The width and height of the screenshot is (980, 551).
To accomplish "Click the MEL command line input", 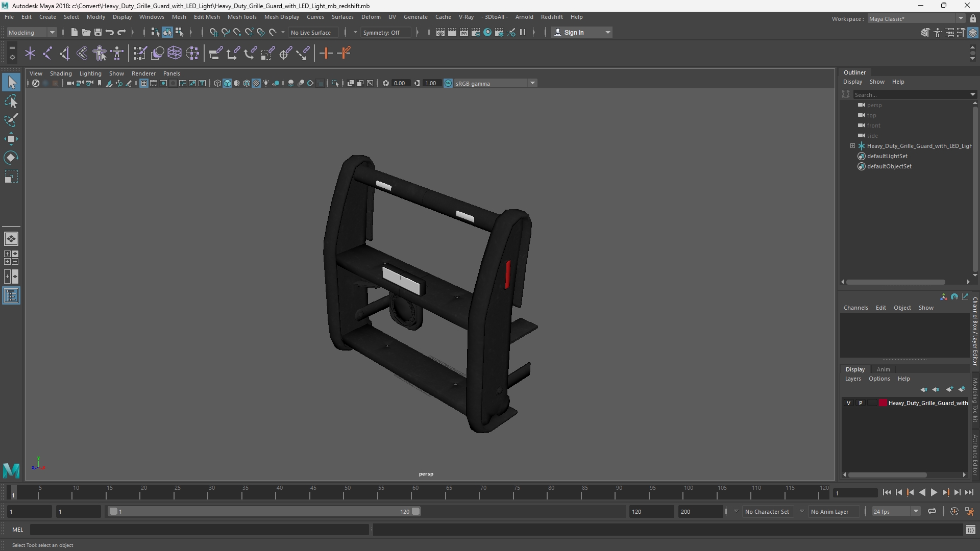I will (200, 530).
